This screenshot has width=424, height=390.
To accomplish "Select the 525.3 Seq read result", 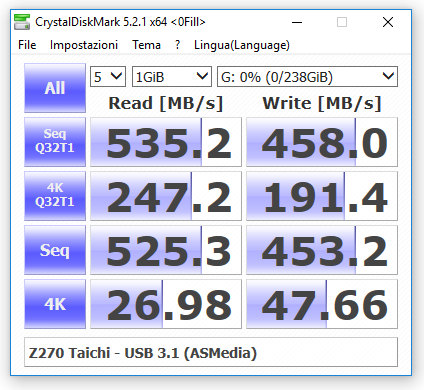I will tap(166, 250).
